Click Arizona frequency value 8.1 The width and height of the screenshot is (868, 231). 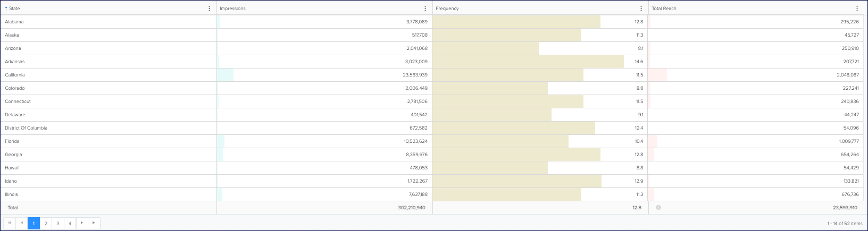tap(640, 48)
